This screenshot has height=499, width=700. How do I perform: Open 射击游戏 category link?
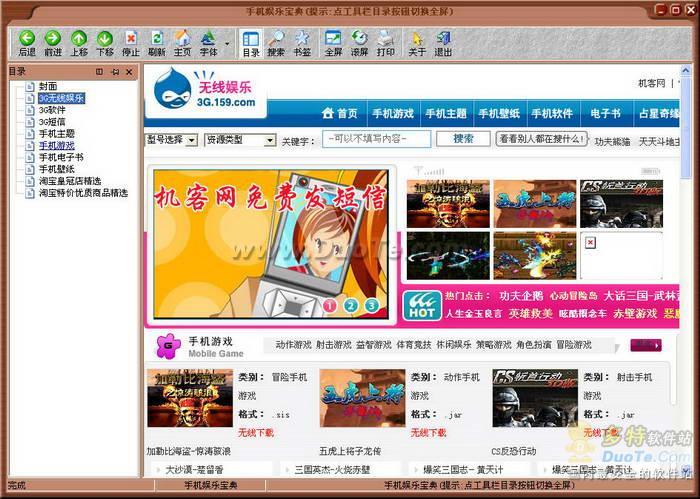(334, 345)
